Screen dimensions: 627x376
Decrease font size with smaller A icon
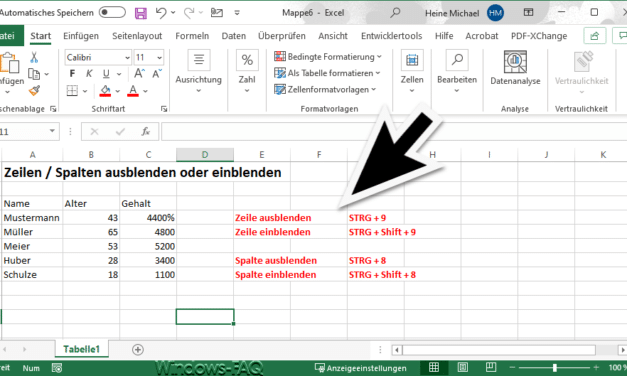(x=157, y=74)
